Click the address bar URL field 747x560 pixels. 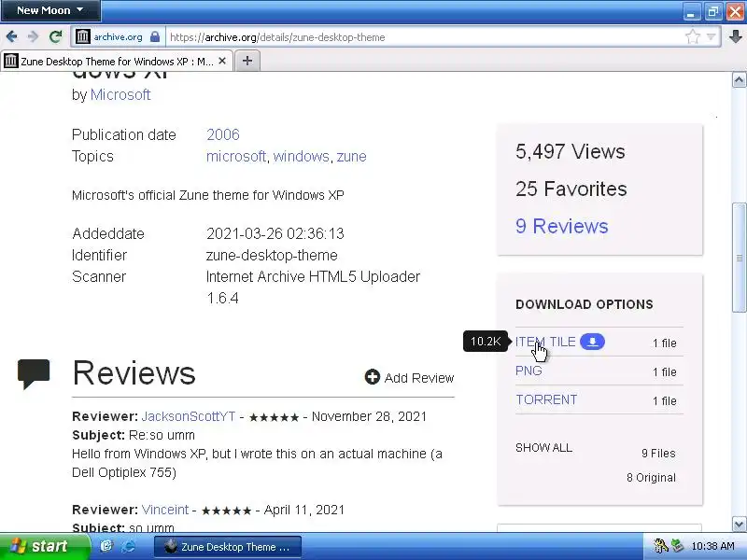(x=424, y=36)
